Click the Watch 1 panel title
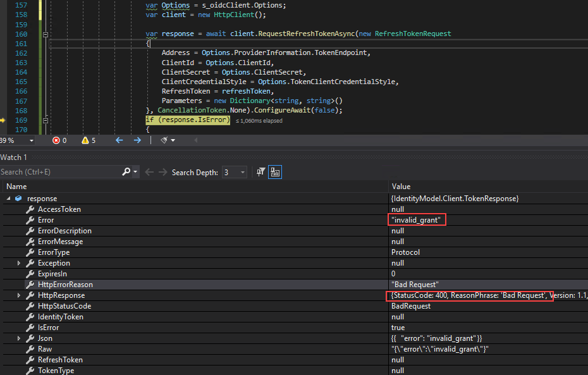 pyautogui.click(x=14, y=157)
